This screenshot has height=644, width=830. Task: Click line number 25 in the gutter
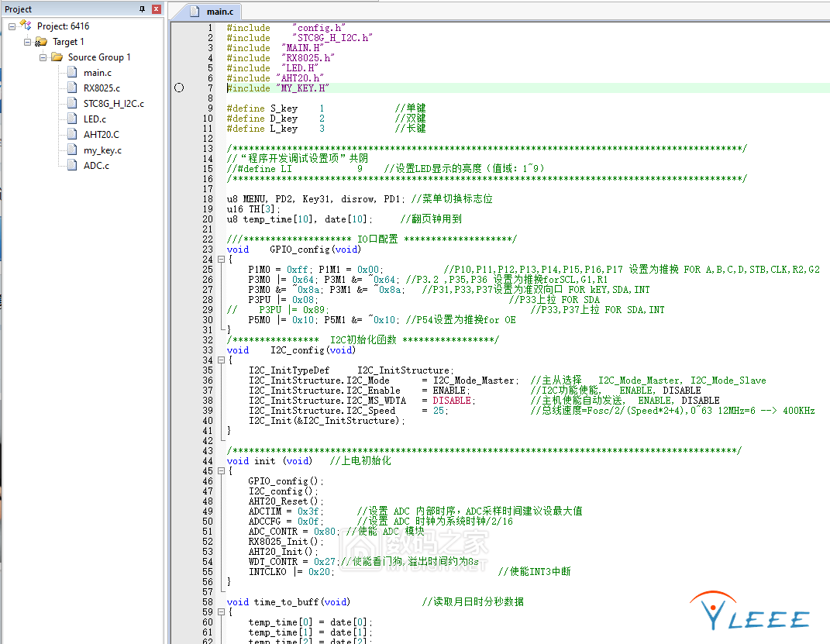208,270
